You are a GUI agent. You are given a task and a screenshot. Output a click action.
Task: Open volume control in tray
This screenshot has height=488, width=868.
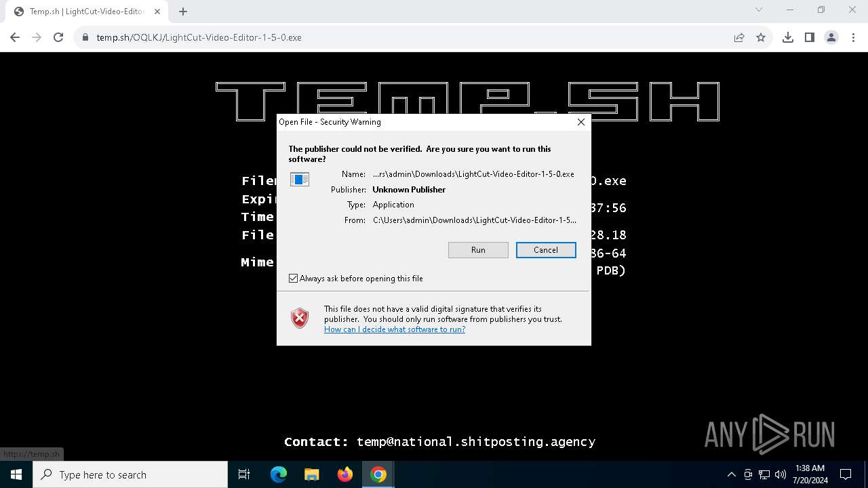[x=781, y=474]
